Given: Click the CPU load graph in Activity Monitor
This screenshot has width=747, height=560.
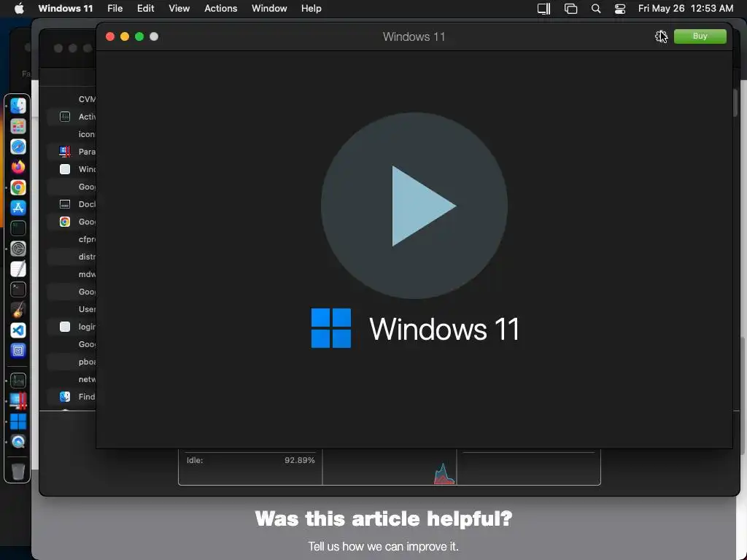Looking at the screenshot, I should [390, 467].
